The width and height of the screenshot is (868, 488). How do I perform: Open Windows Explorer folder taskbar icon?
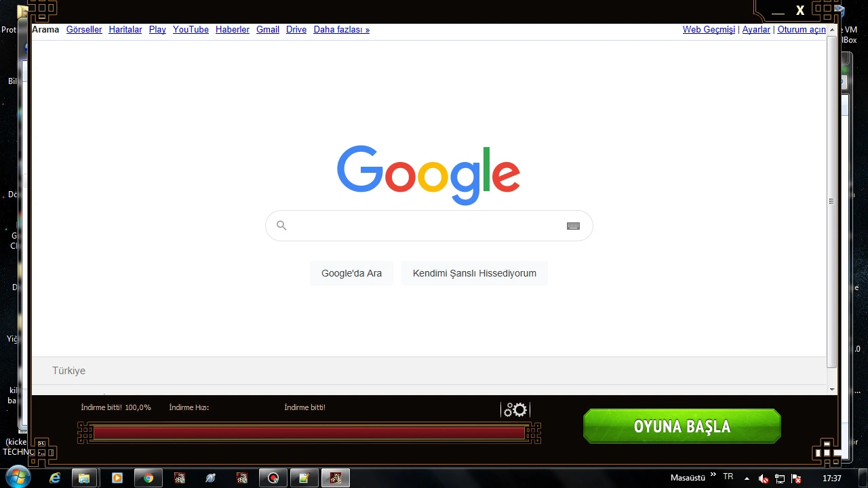pos(84,478)
